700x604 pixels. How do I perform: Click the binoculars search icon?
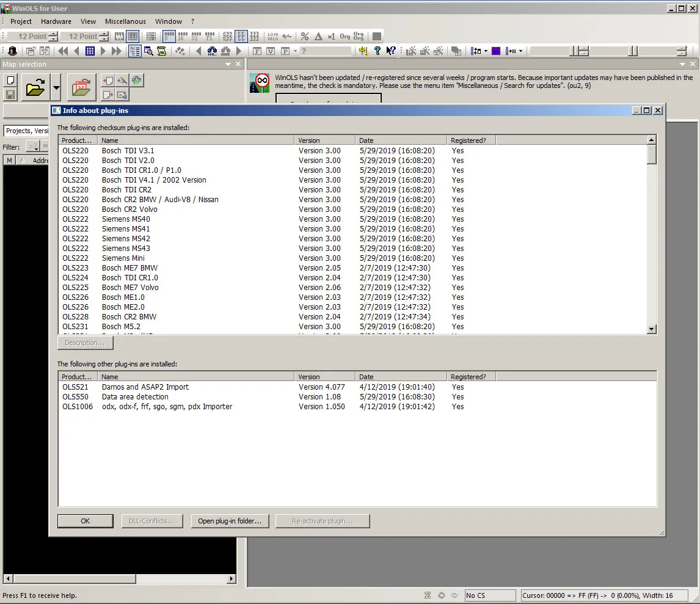point(212,51)
